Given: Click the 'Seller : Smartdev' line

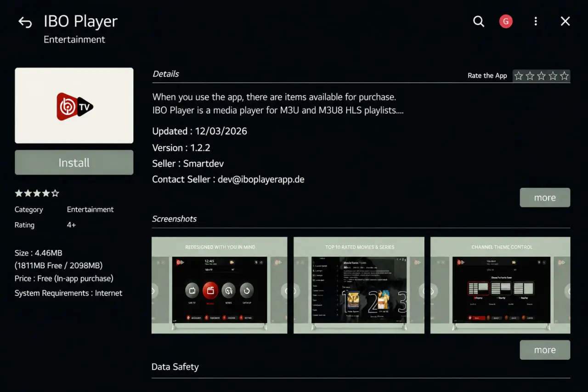Looking at the screenshot, I should (x=188, y=164).
